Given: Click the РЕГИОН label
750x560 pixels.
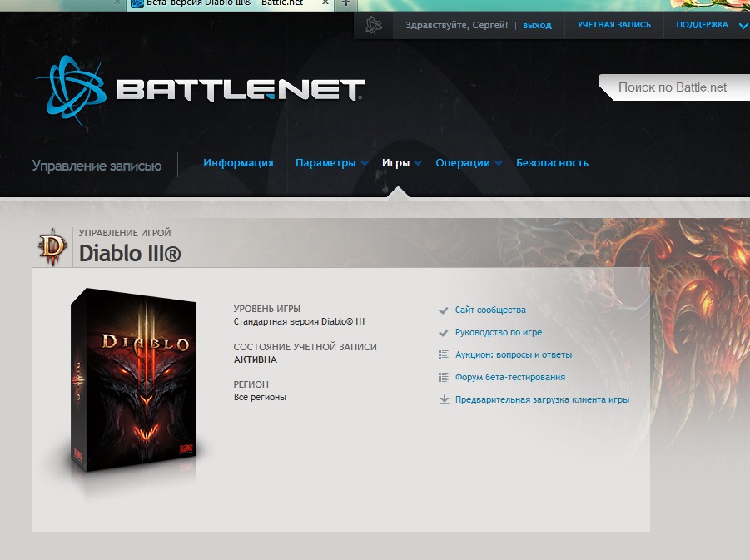Looking at the screenshot, I should (251, 384).
